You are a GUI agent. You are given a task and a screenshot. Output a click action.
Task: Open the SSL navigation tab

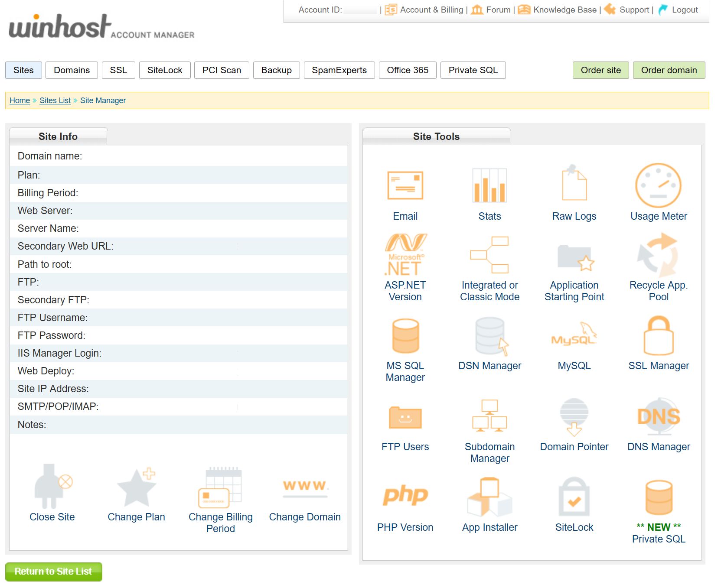coord(118,70)
